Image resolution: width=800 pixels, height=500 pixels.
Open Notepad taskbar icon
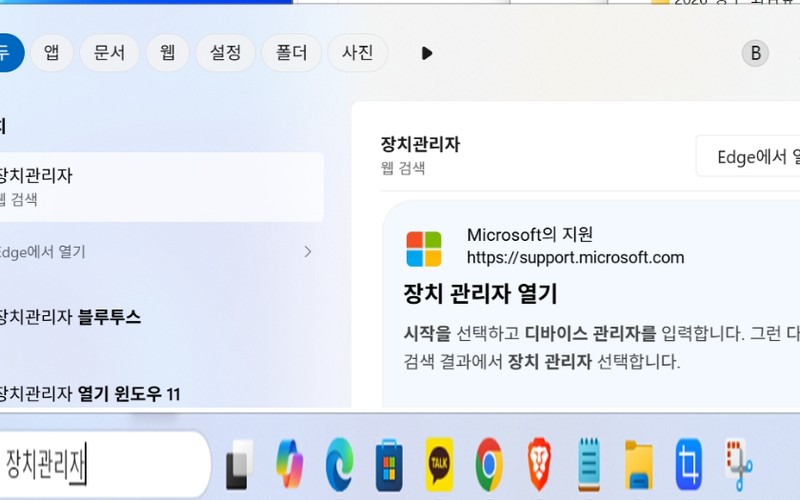[589, 465]
